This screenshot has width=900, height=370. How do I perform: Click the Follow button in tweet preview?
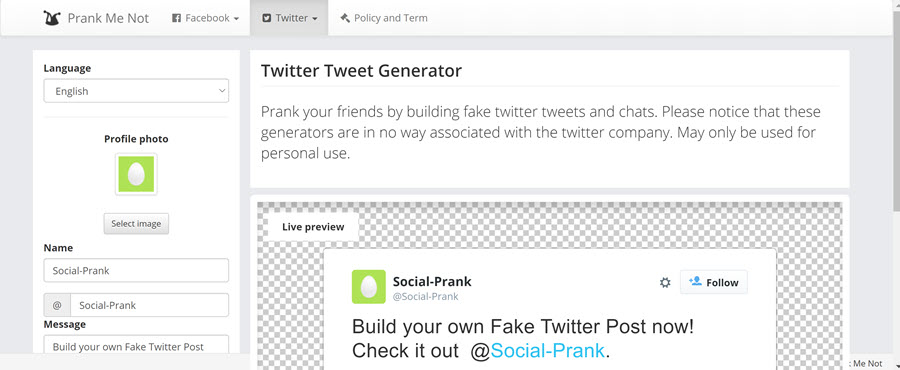[x=714, y=282]
